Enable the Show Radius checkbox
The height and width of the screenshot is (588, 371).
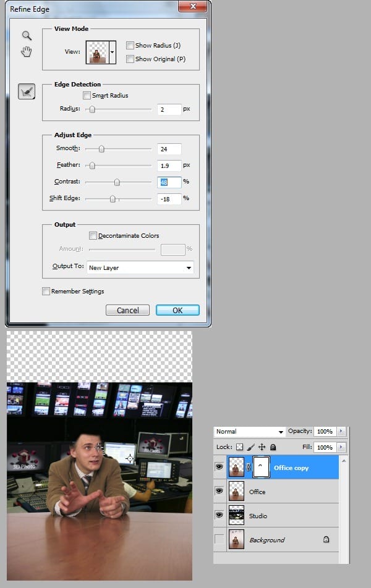(x=130, y=45)
